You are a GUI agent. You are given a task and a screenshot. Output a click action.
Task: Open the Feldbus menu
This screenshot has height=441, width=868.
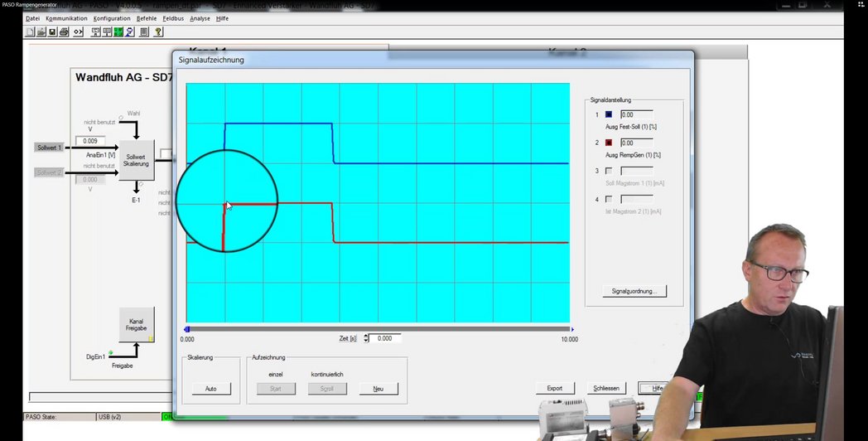click(173, 18)
